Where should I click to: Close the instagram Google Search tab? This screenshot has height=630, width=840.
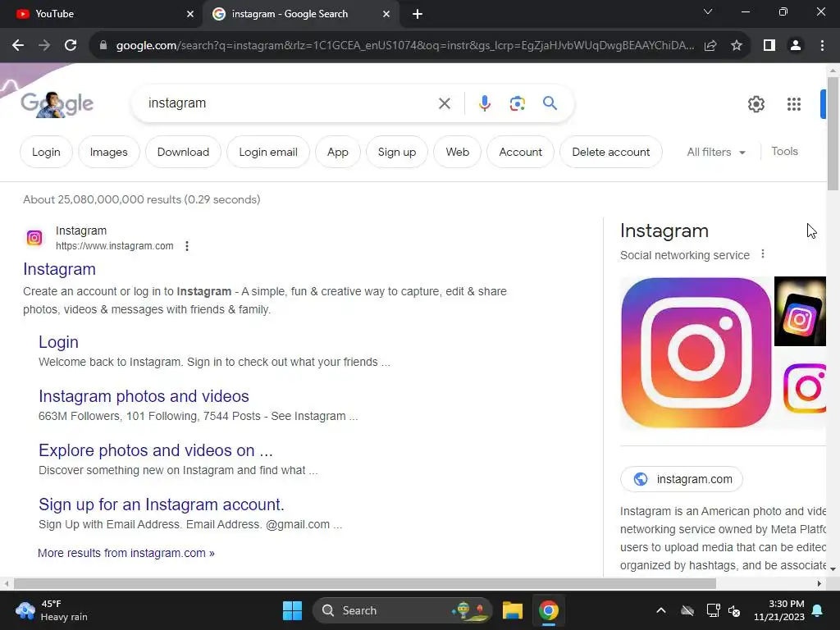pyautogui.click(x=386, y=14)
